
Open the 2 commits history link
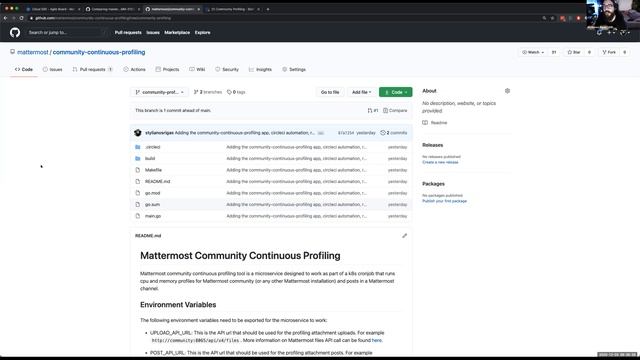(394, 133)
